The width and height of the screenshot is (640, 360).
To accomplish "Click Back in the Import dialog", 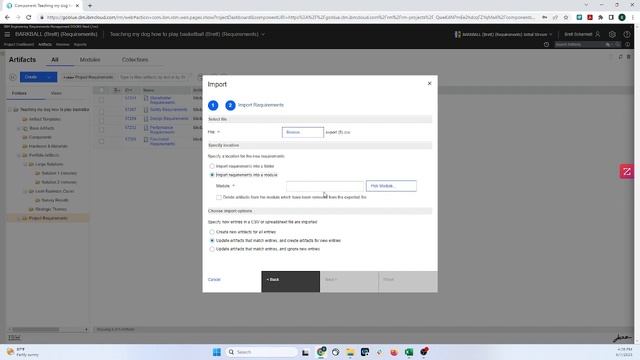I will (290, 281).
